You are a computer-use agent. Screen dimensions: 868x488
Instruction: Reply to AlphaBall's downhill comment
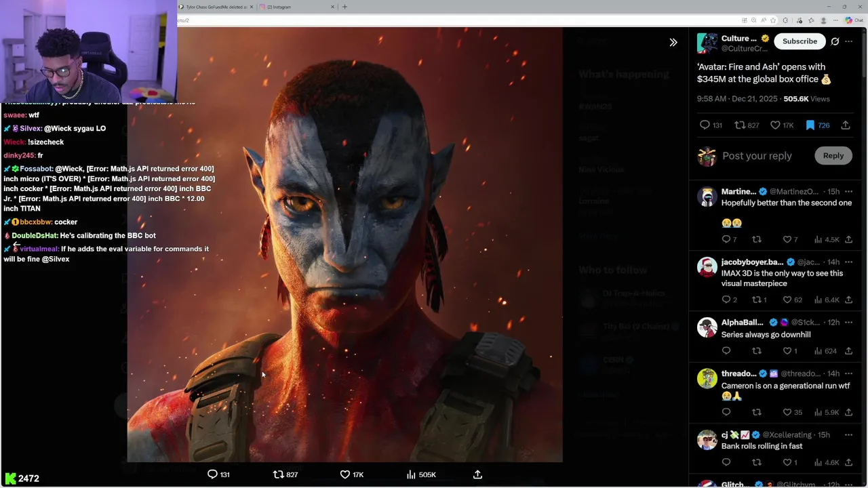(x=726, y=351)
